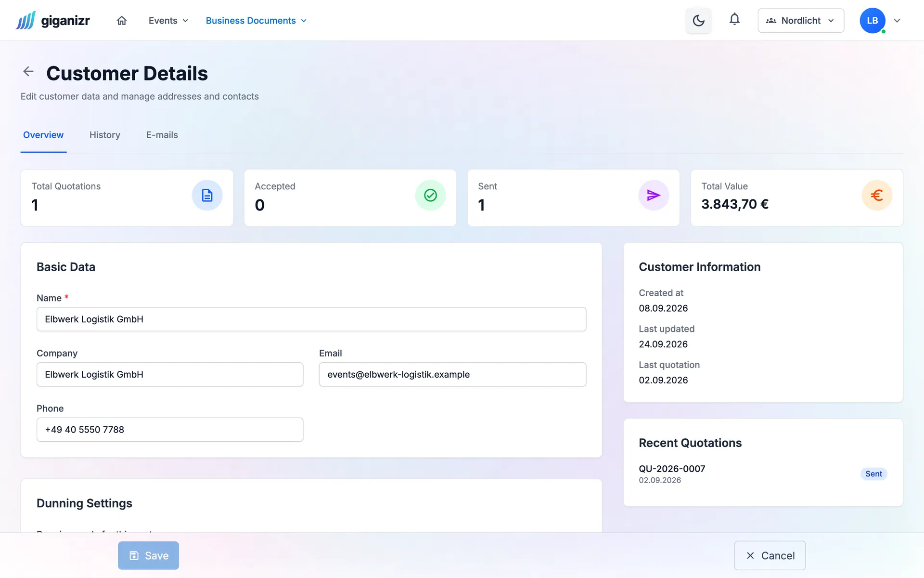Click the Sent paper plane icon

[x=654, y=195]
